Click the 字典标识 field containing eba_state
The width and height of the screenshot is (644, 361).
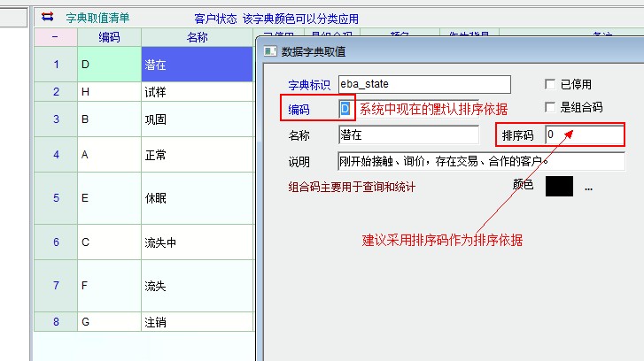pyautogui.click(x=424, y=84)
